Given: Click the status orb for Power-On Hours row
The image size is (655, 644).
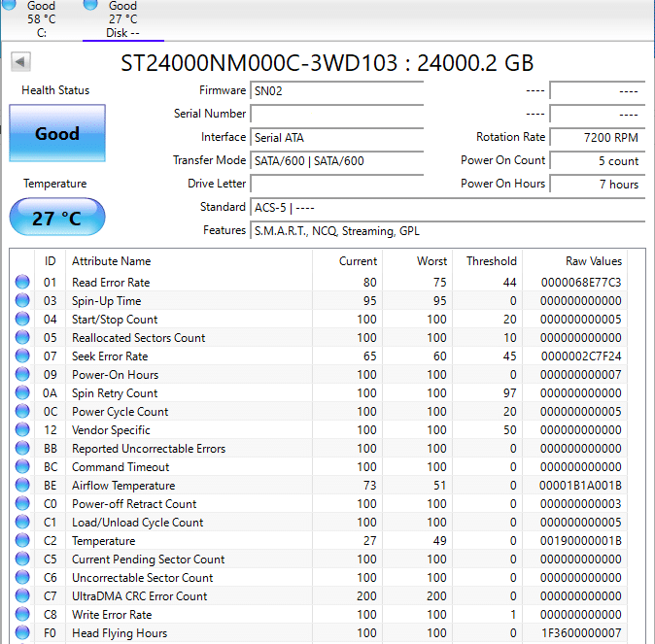Looking at the screenshot, I should (x=22, y=374).
